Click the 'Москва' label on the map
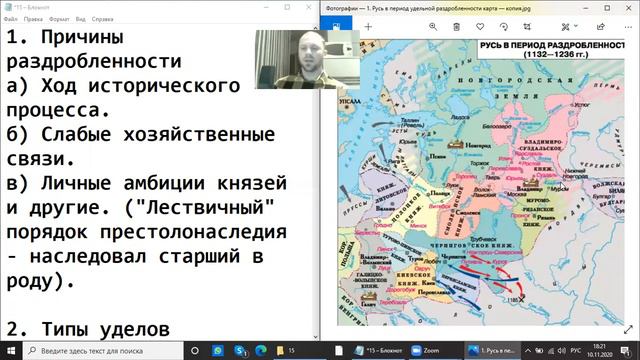 516,194
